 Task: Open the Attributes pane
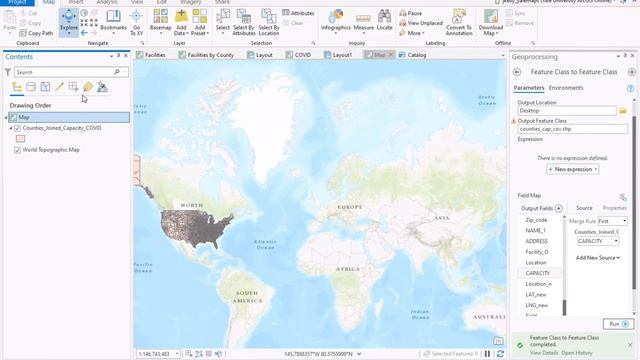[x=298, y=13]
